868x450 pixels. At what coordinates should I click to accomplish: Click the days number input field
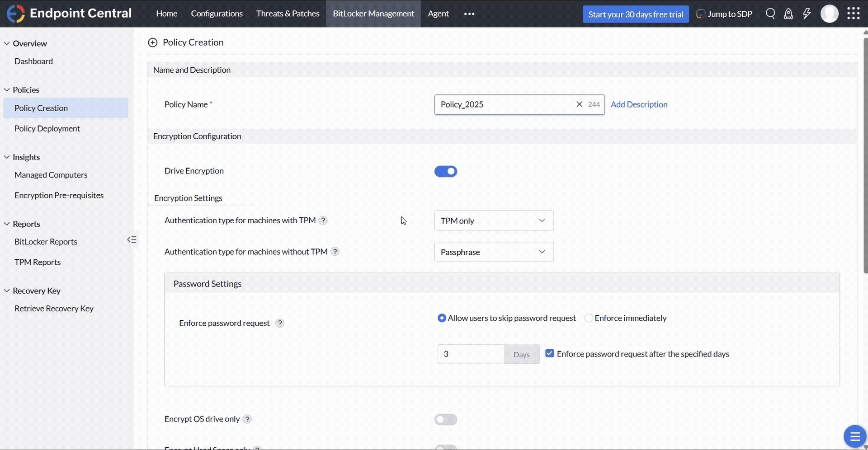(x=471, y=354)
